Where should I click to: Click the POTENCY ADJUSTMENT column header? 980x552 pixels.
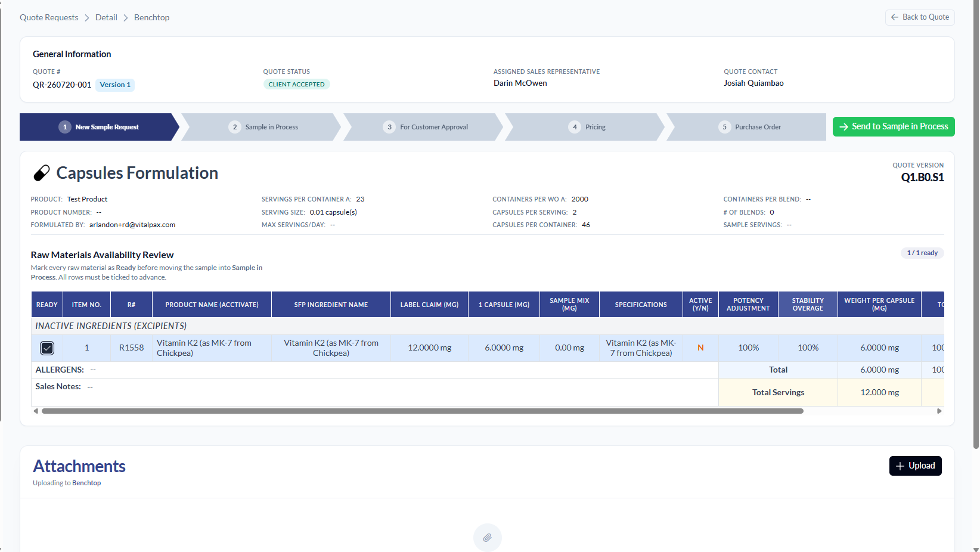coord(748,305)
